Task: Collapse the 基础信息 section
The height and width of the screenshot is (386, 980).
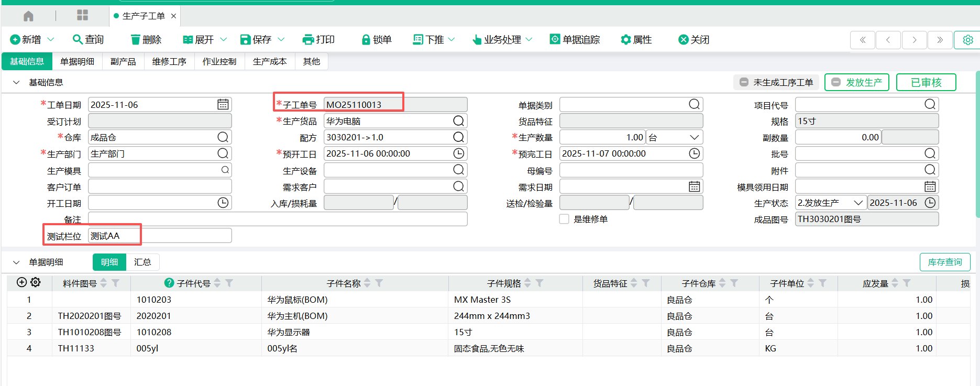Action: tap(16, 82)
